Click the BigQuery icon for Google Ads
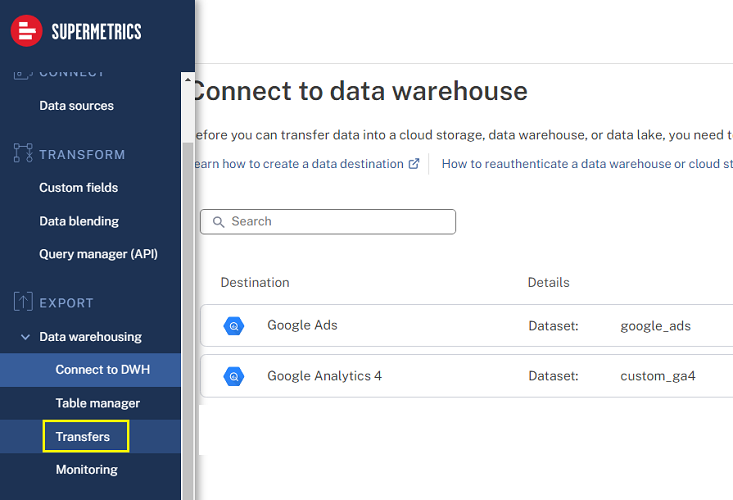Screen dimensions: 733x500 [x=234, y=326]
